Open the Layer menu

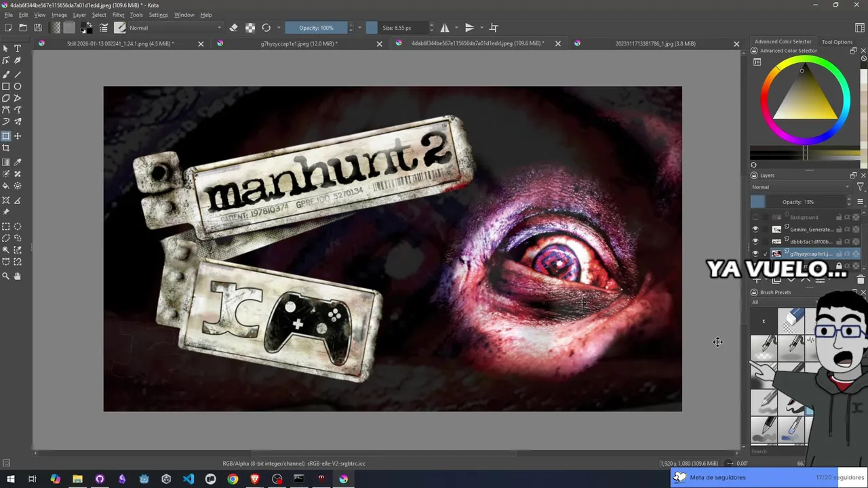click(x=79, y=15)
